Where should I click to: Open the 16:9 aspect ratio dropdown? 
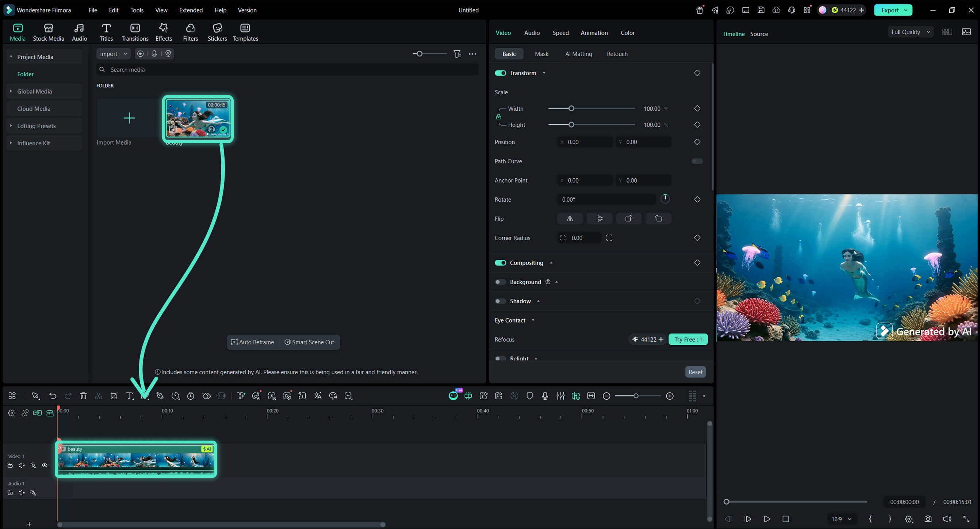tap(841, 519)
